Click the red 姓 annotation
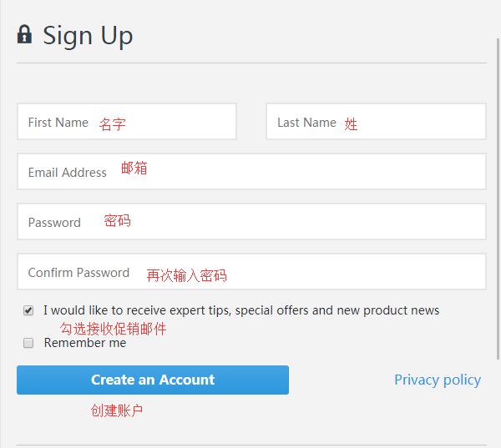The image size is (501, 448). click(x=351, y=124)
